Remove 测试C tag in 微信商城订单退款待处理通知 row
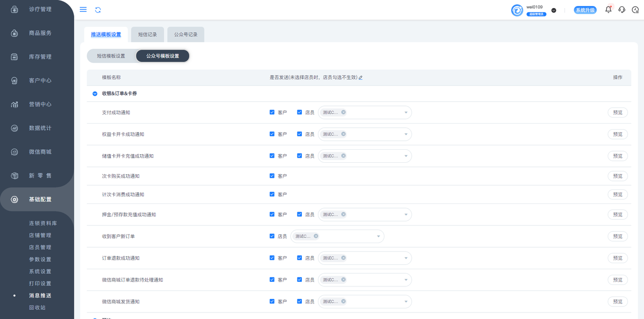The image size is (644, 319). pyautogui.click(x=344, y=279)
